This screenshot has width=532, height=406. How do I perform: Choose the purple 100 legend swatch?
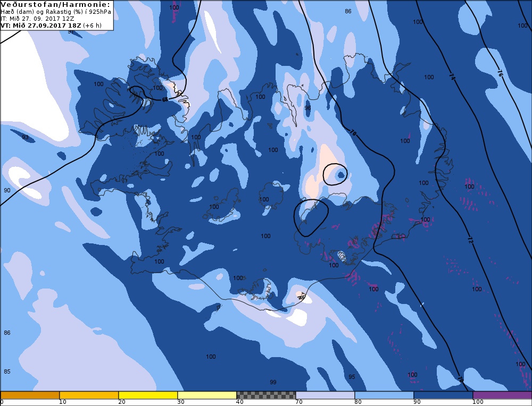point(502,395)
